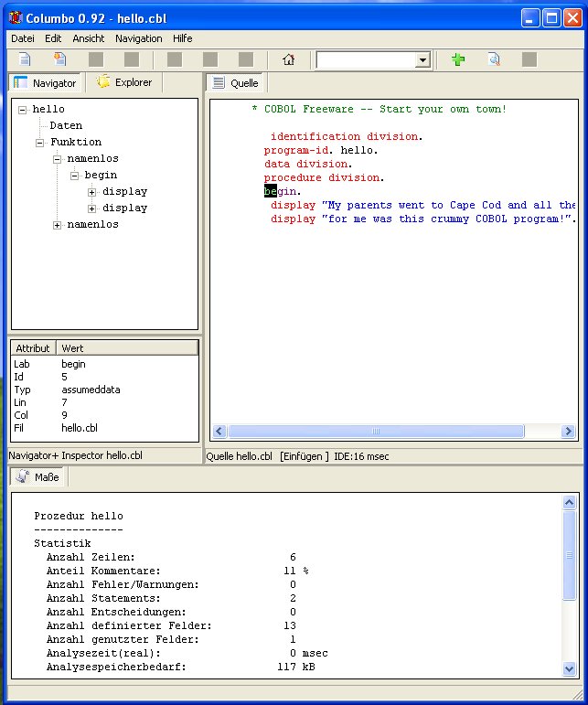
Task: Open the toolbar combo box dropdown
Action: tap(422, 60)
